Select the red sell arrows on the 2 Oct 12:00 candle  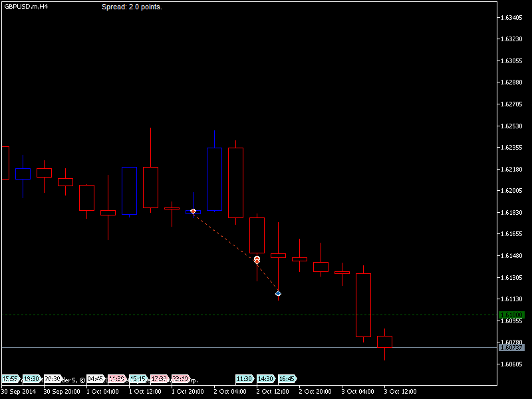coord(257,260)
